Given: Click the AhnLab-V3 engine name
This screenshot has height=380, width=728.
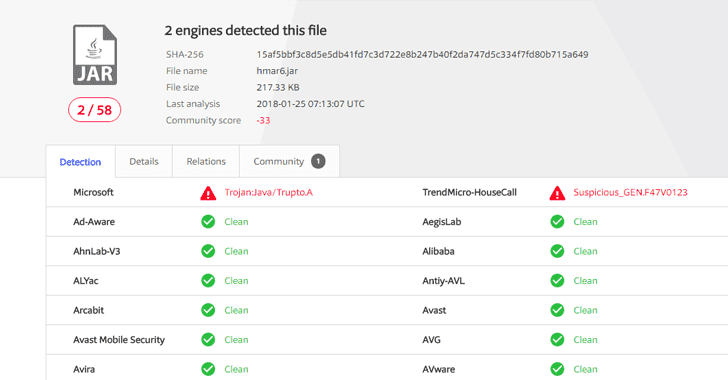Looking at the screenshot, I should point(97,251).
